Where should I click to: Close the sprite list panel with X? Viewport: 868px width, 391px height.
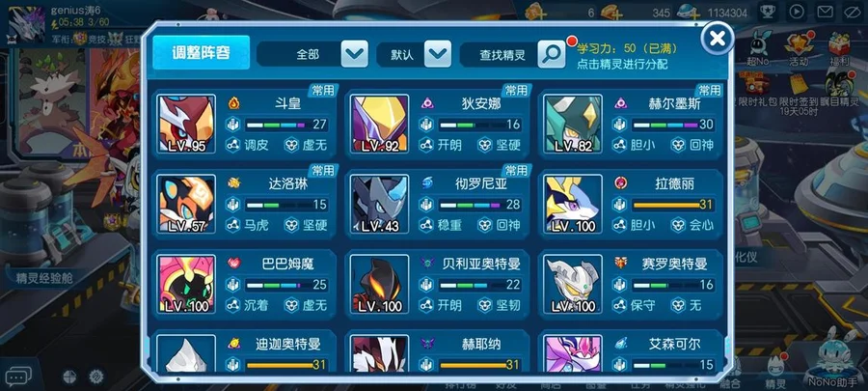[x=718, y=39]
